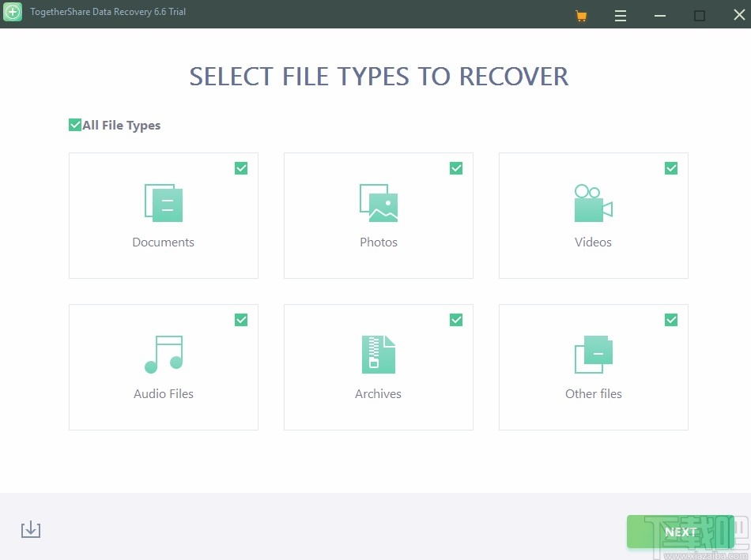Select the Archives card
This screenshot has height=560, width=751.
click(378, 366)
